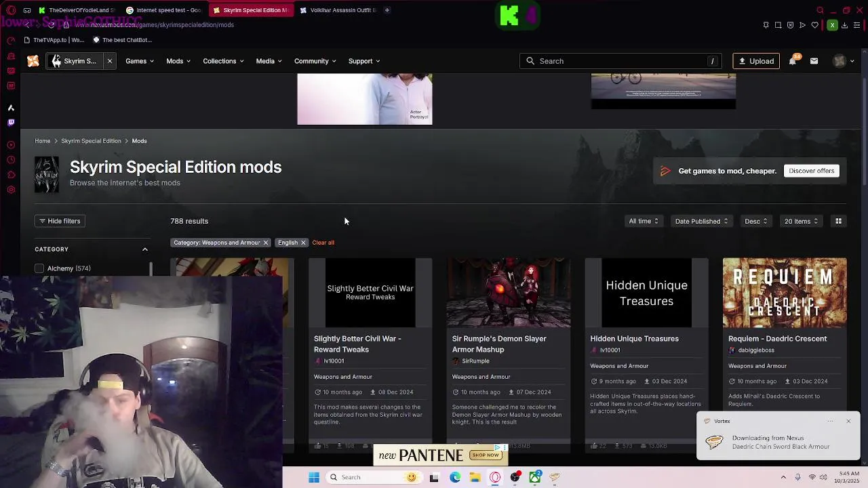868x488 pixels.
Task: Open Windows Start menu
Action: (314, 477)
